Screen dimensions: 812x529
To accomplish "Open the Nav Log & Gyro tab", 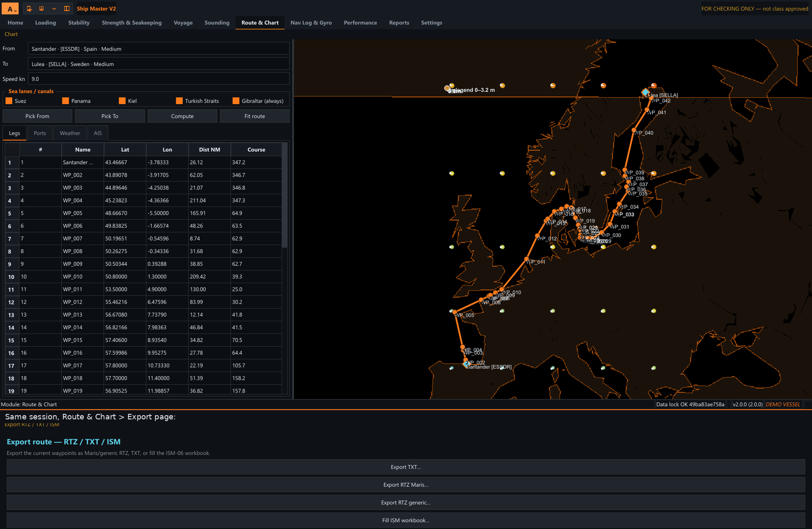I will [x=311, y=23].
